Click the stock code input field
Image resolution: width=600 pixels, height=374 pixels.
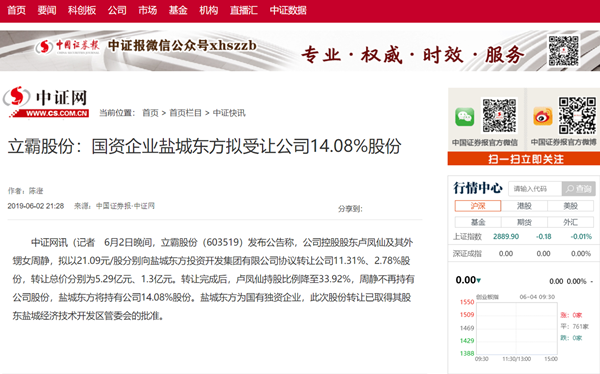tap(535, 189)
